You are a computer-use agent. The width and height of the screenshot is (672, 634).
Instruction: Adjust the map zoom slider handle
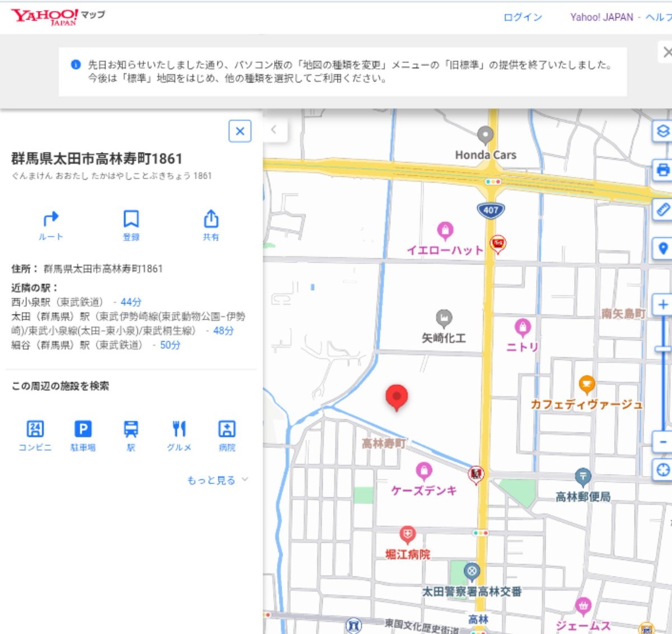pos(664,349)
